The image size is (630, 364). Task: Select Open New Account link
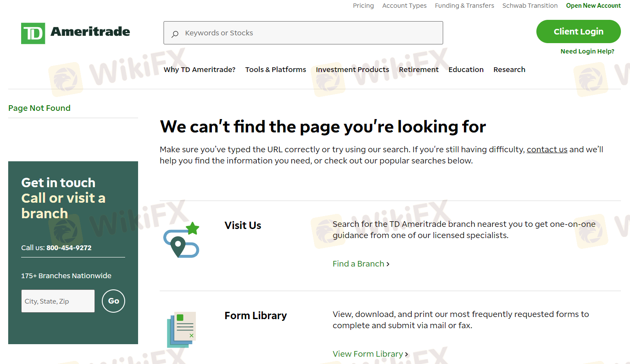pos(593,6)
